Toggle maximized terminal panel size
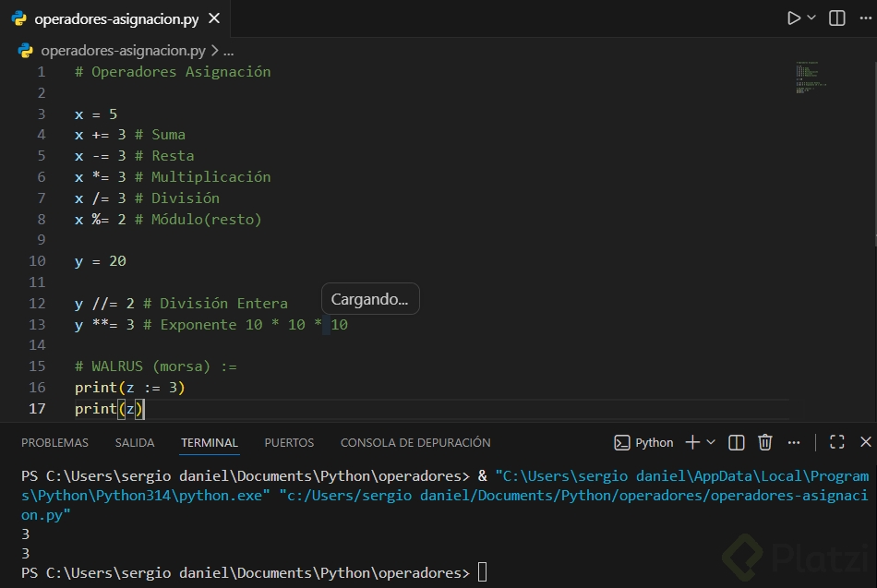This screenshot has height=588, width=877. click(x=837, y=442)
